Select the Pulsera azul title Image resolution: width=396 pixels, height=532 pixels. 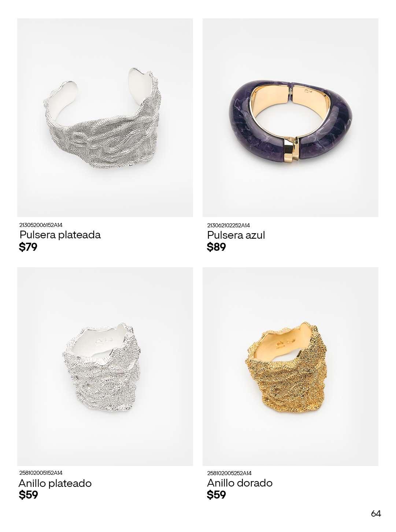coord(236,235)
